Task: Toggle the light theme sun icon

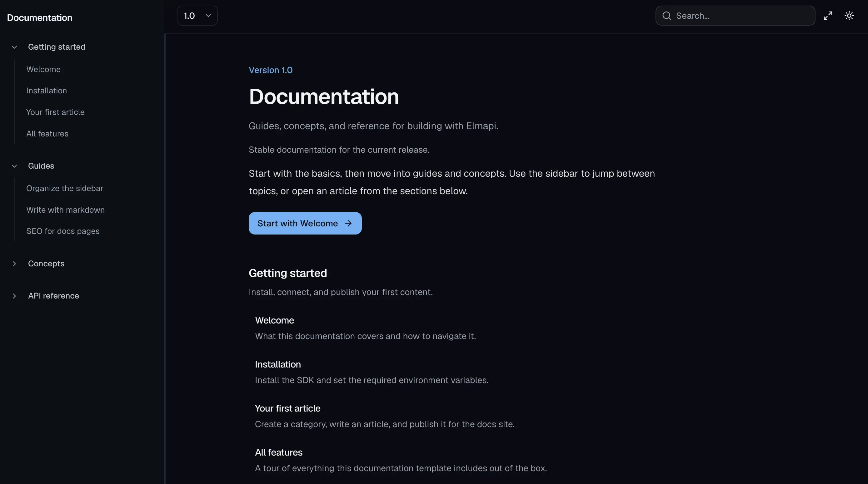Action: click(x=849, y=16)
